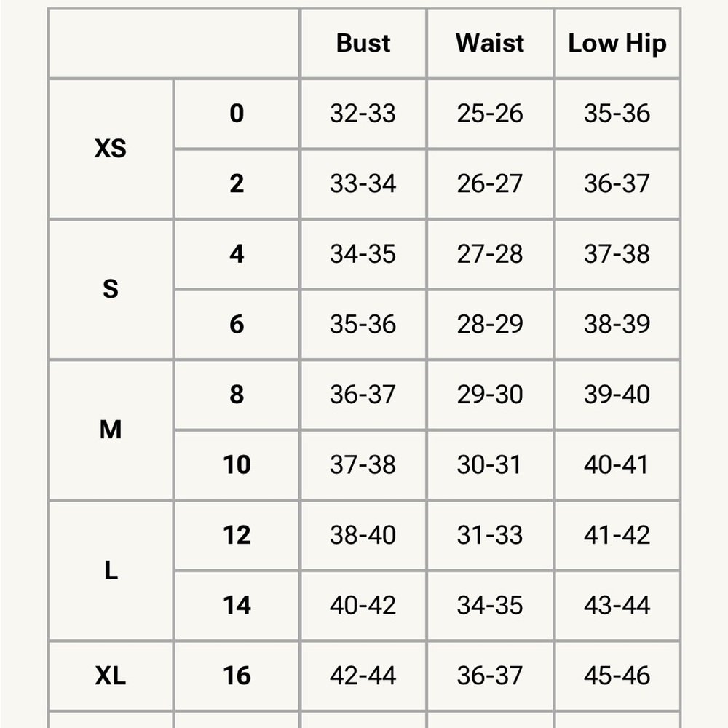Click the Low Hip column header

coord(617,44)
